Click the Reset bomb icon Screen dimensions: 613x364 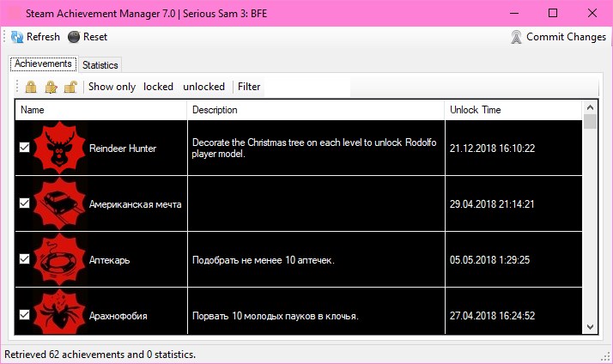74,37
